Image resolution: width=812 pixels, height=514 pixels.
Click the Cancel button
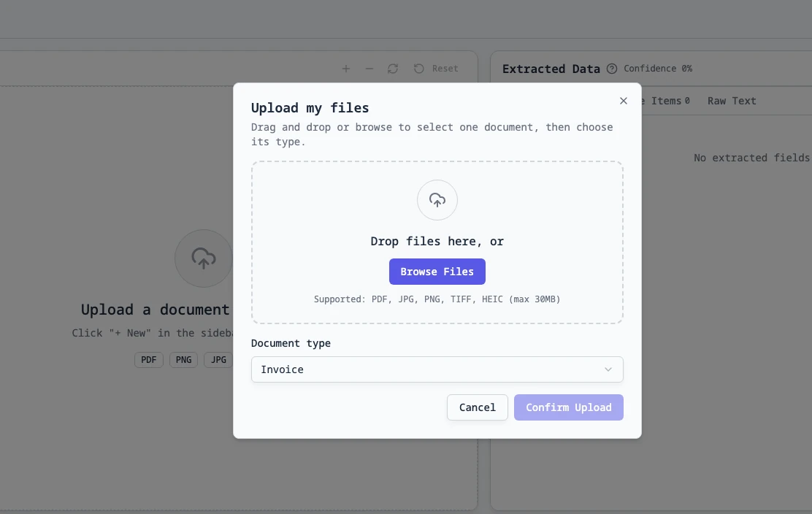click(x=478, y=407)
